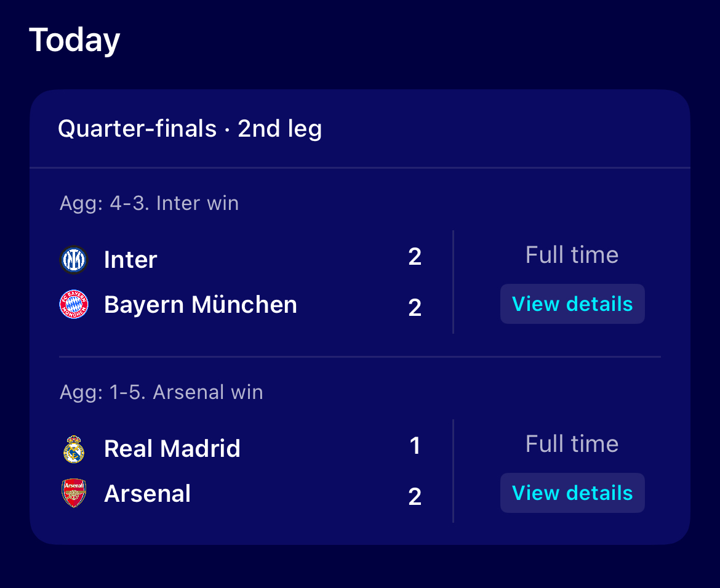The image size is (720, 588).
Task: Click the Agg: 4-3 Inter win text
Action: (150, 204)
